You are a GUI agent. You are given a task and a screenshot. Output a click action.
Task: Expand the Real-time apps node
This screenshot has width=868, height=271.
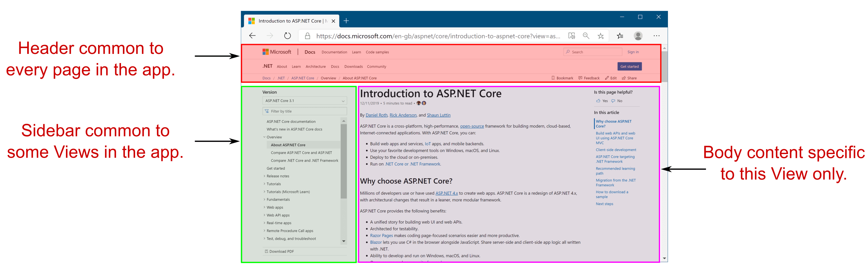264,223
